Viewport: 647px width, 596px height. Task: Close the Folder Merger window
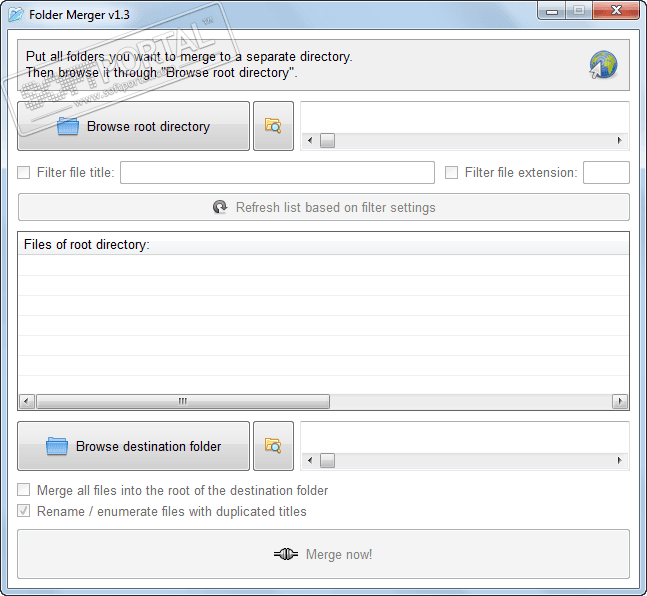point(616,11)
